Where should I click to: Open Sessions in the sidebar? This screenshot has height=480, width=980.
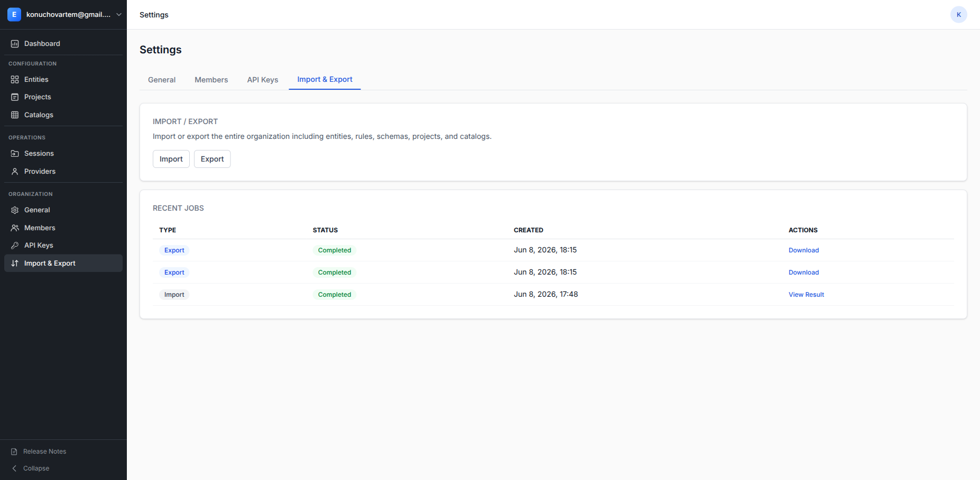[63, 154]
